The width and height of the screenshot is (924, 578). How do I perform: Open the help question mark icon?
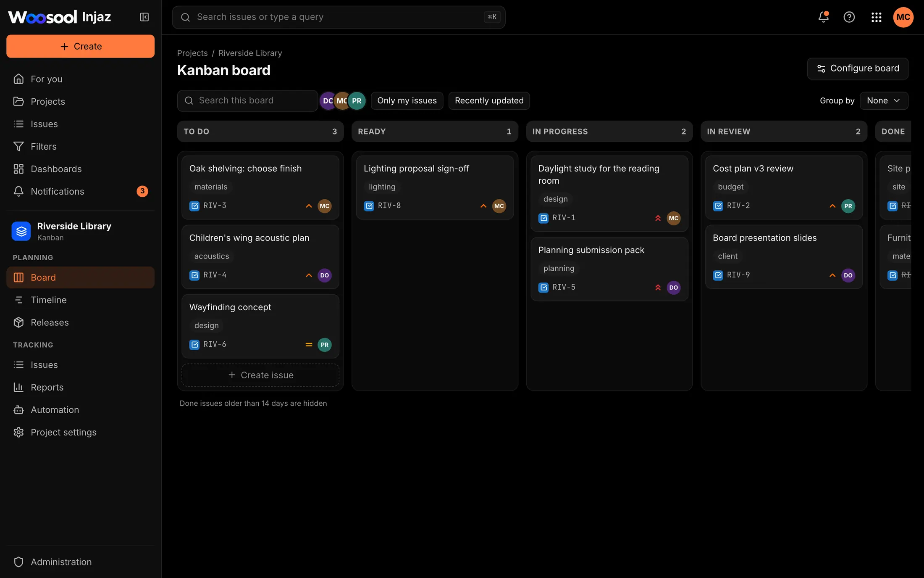click(x=849, y=17)
